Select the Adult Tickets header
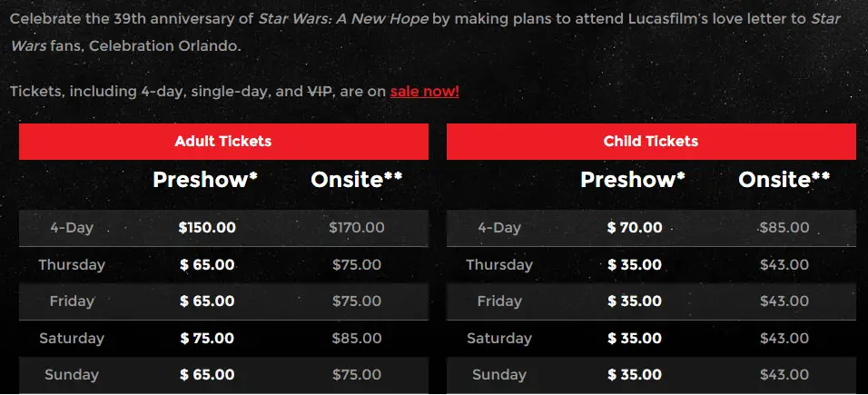 [x=223, y=142]
